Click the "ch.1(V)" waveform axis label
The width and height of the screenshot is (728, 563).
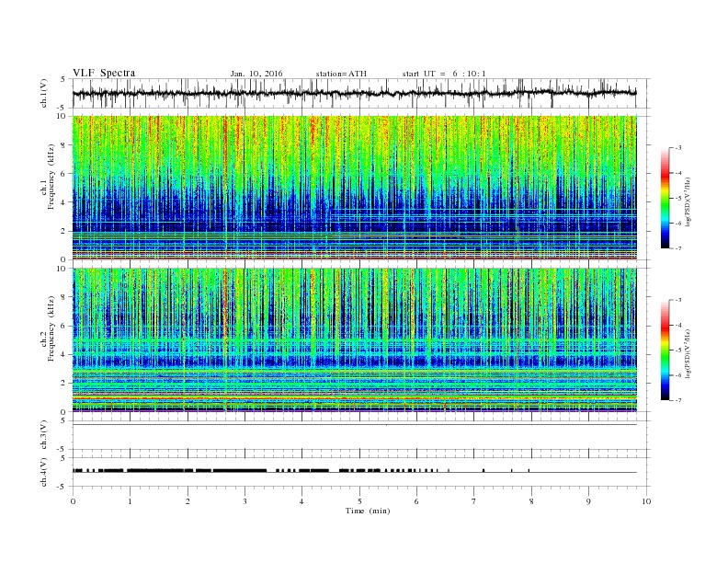(x=44, y=93)
